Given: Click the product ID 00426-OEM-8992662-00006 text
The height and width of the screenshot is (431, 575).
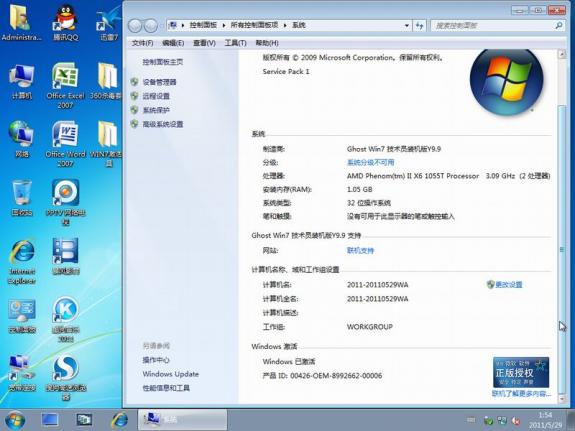Looking at the screenshot, I should click(x=336, y=376).
